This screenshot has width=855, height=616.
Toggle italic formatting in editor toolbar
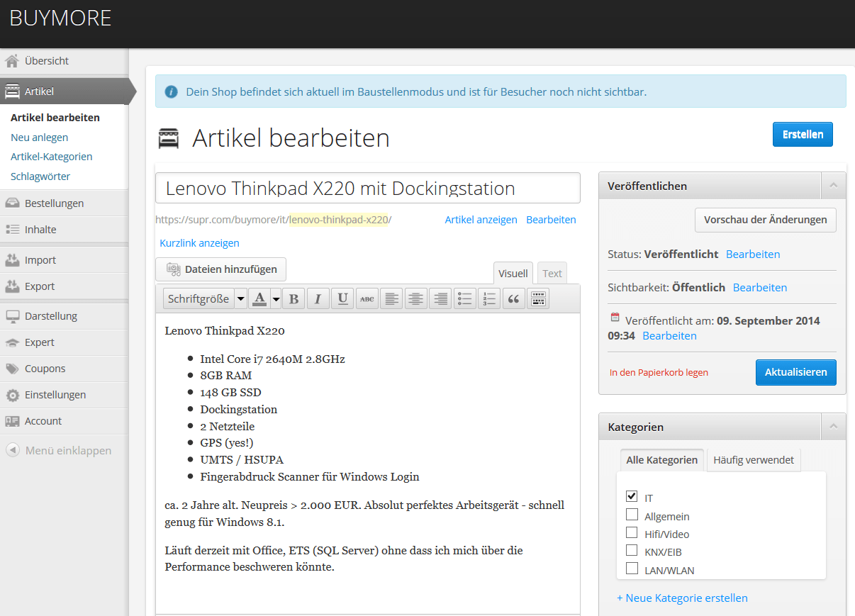coord(318,299)
